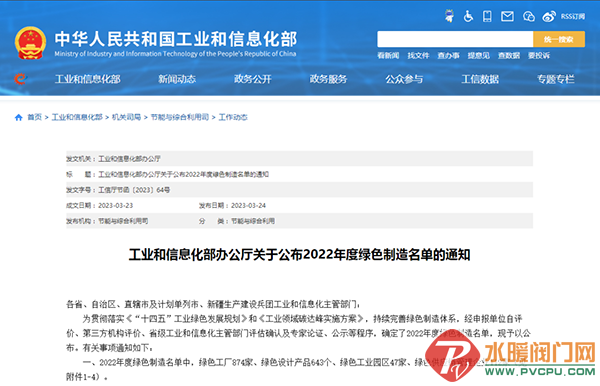Open the wheelchair accessibility mode icon
The height and width of the screenshot is (386, 600).
point(468,16)
